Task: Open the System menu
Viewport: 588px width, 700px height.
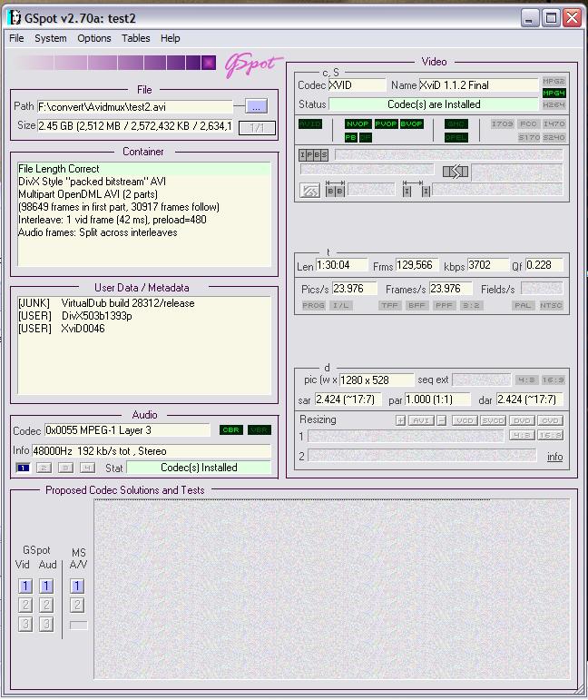Action: coord(51,38)
